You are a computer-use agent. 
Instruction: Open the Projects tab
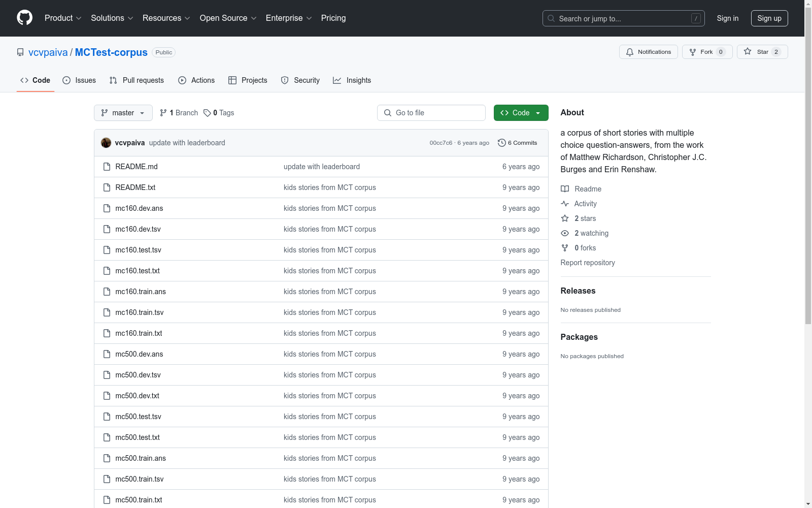[248, 80]
